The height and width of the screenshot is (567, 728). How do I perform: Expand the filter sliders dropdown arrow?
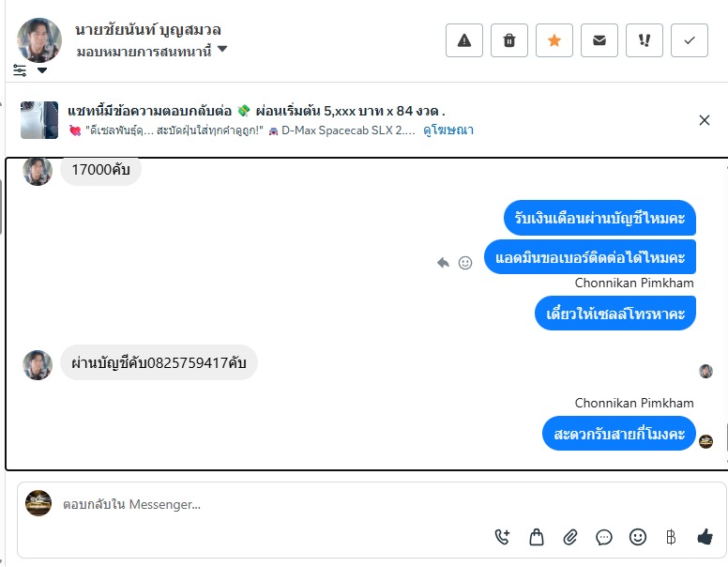[42, 70]
